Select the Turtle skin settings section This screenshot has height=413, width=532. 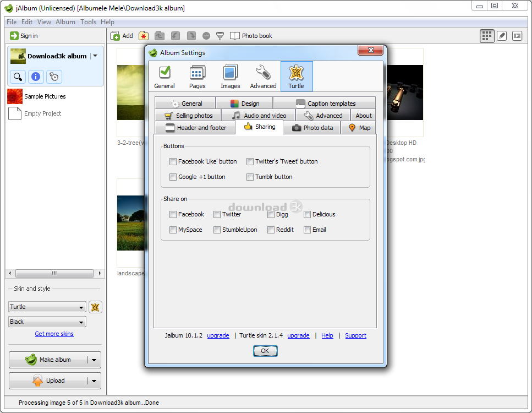(297, 77)
